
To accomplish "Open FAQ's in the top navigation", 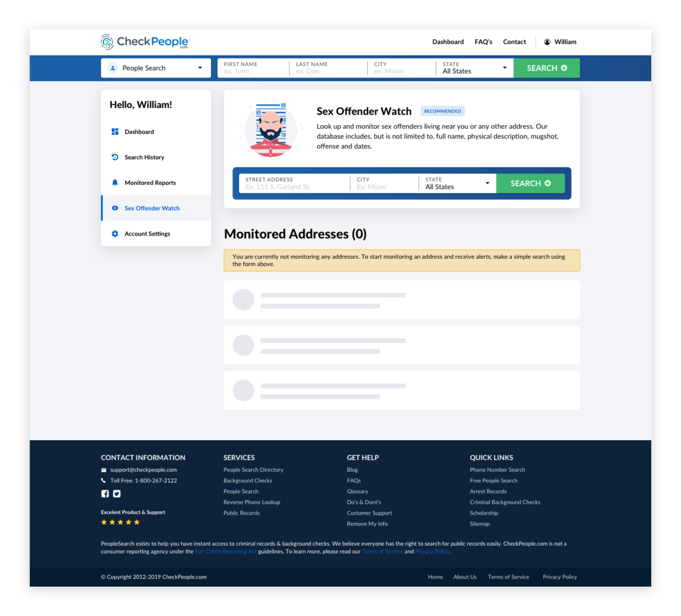I will (483, 42).
